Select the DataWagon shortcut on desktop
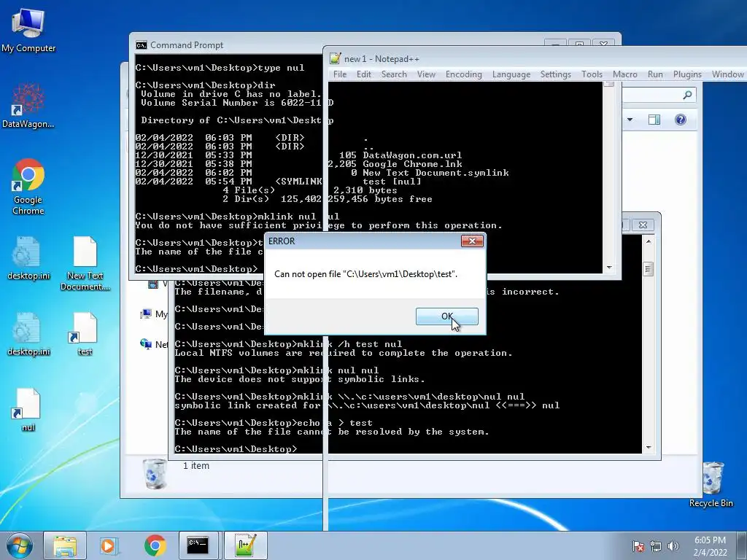This screenshot has width=747, height=560. pos(28,106)
